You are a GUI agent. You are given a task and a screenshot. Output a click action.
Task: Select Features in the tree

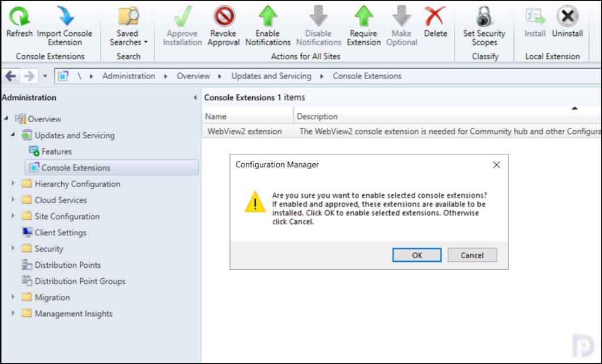56,151
